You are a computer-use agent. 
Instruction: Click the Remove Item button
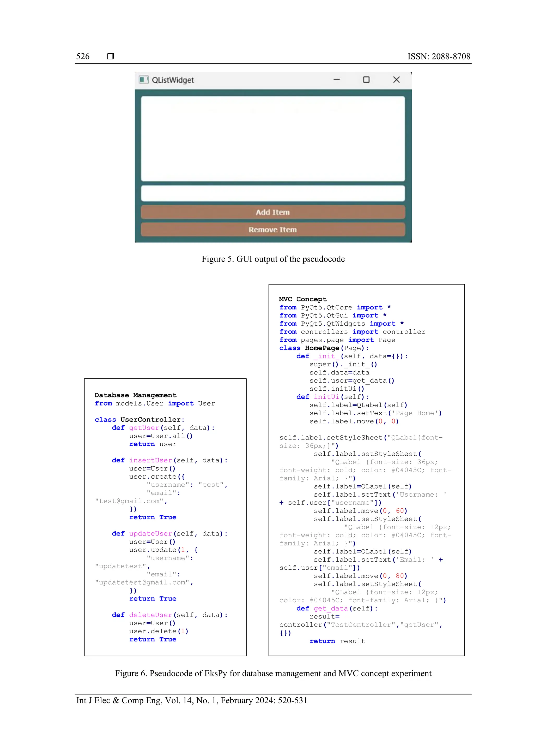pos(273,229)
